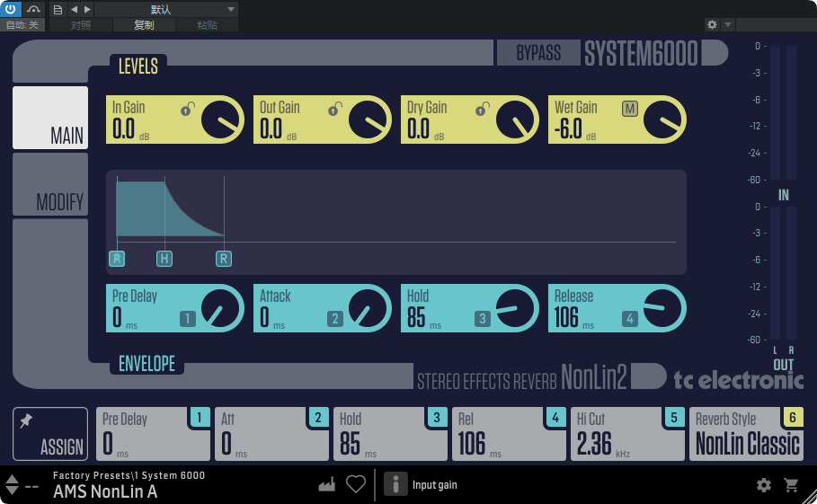
Task: Select the Pre Delay focus field slot 1
Action: coord(153,434)
